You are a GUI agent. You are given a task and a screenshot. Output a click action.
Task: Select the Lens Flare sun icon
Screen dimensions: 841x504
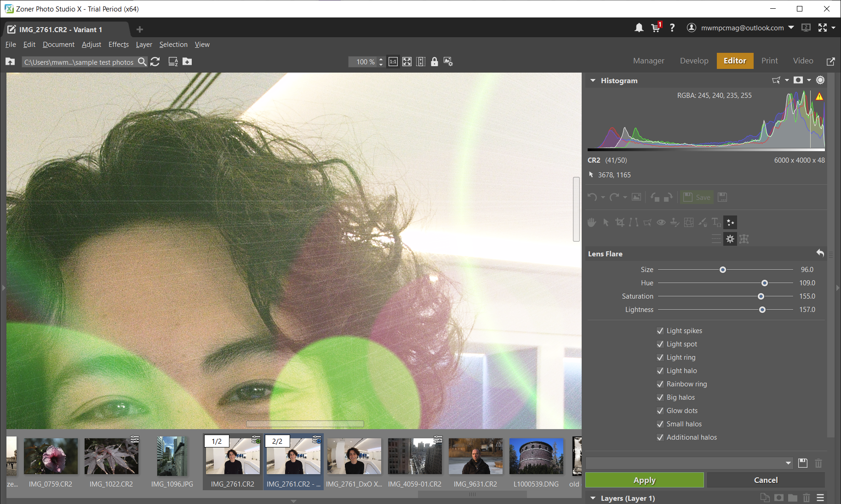click(x=730, y=239)
